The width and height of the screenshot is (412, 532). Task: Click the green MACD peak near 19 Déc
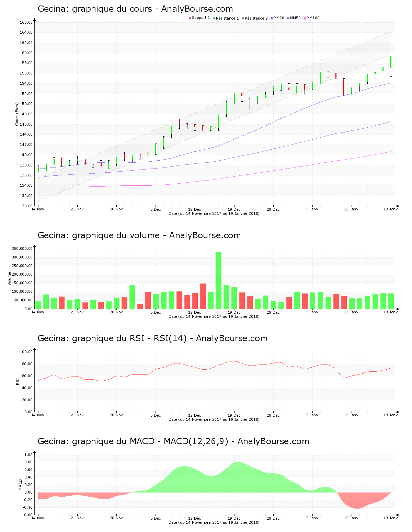tap(238, 477)
